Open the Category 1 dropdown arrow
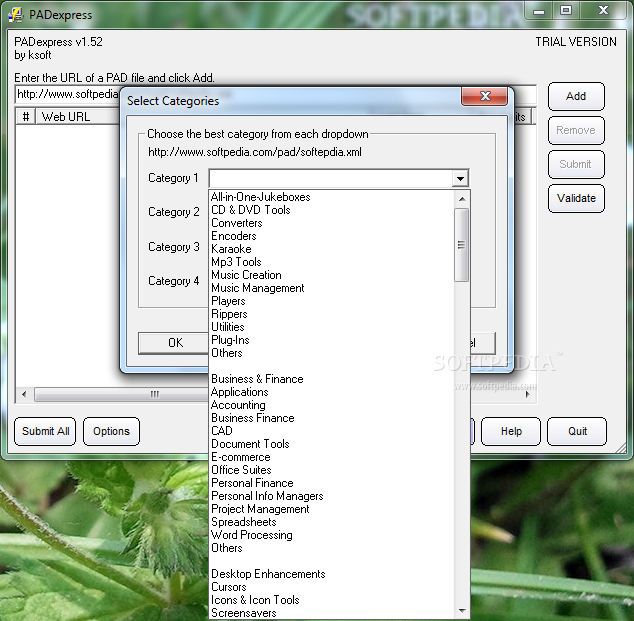The height and width of the screenshot is (621, 634). (460, 178)
